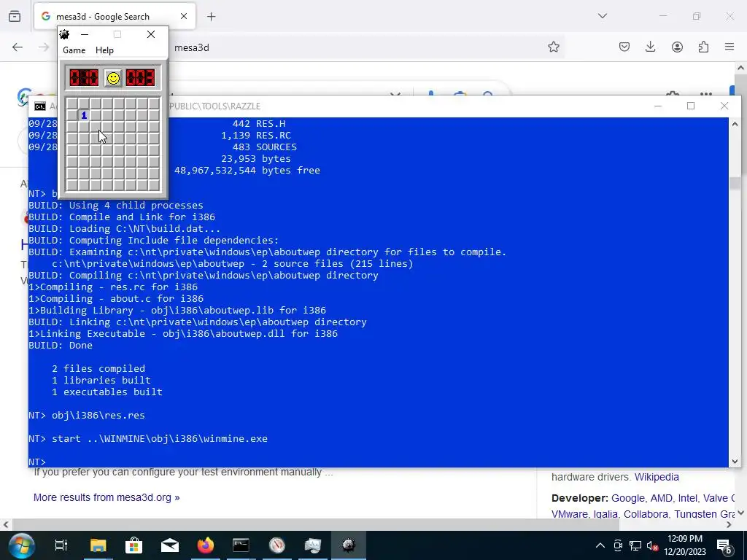Click the Meet Now tray icon
Image resolution: width=747 pixels, height=560 pixels.
pos(617,545)
